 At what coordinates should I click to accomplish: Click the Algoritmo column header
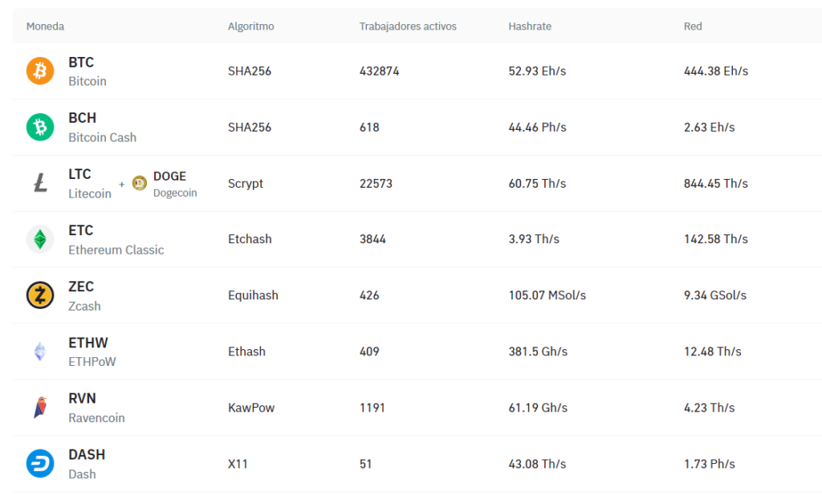[250, 26]
